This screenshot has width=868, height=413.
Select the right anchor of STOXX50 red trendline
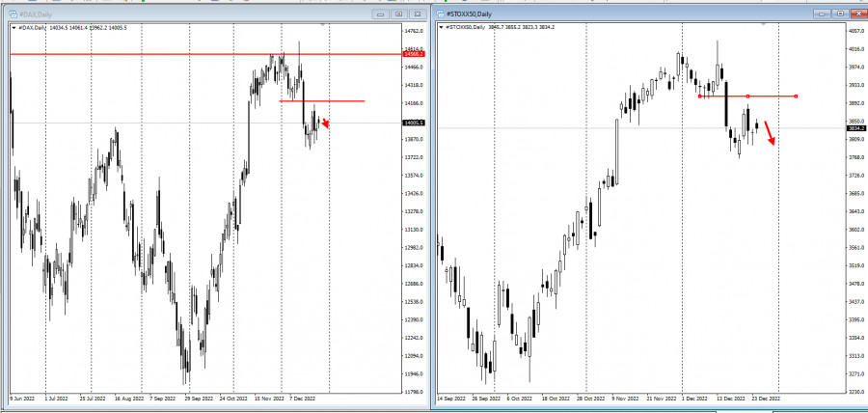click(x=796, y=96)
